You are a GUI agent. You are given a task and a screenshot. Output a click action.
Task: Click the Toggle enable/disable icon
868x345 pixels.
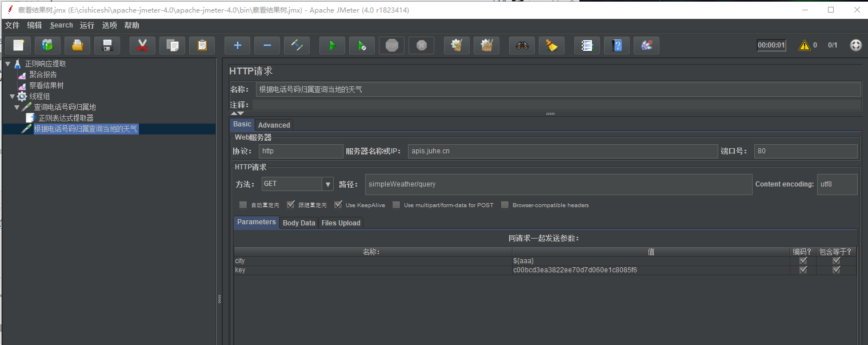tap(297, 45)
